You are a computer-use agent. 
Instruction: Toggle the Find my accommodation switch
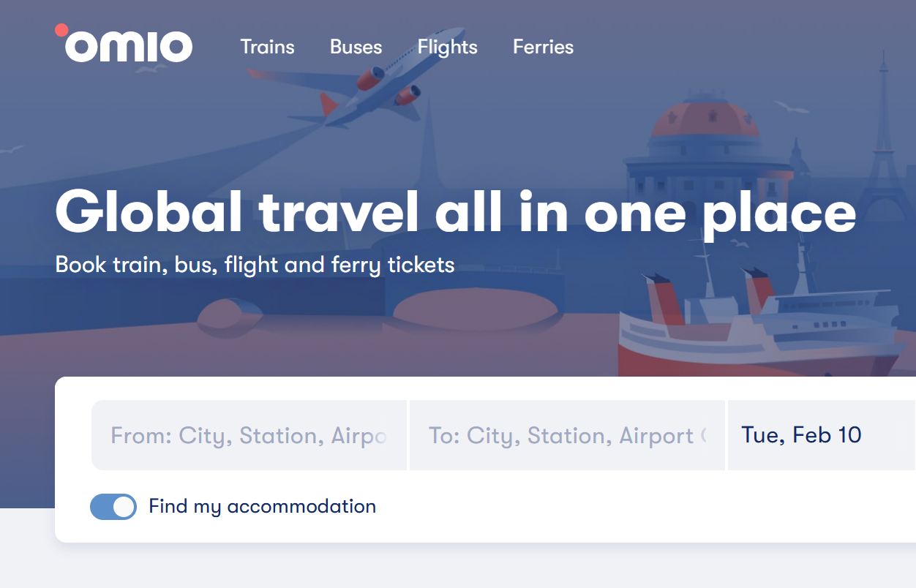(x=113, y=506)
